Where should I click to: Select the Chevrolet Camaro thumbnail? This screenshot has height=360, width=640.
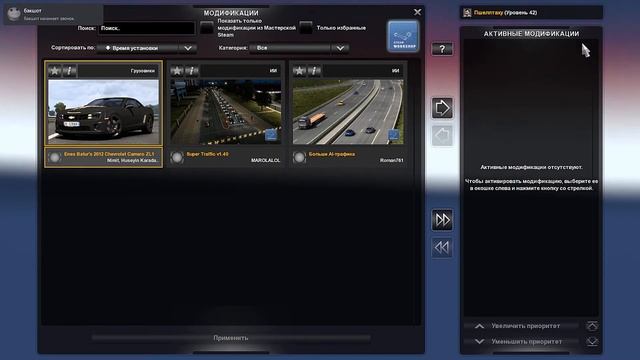103,112
